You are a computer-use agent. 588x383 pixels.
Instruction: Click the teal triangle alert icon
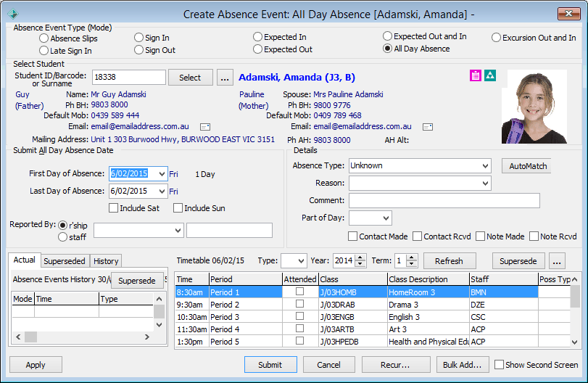coord(490,75)
